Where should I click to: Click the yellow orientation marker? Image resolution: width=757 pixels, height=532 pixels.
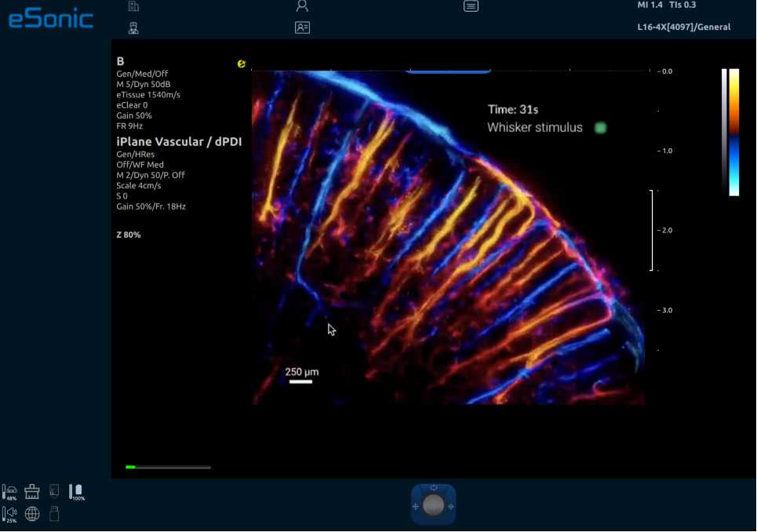(242, 64)
